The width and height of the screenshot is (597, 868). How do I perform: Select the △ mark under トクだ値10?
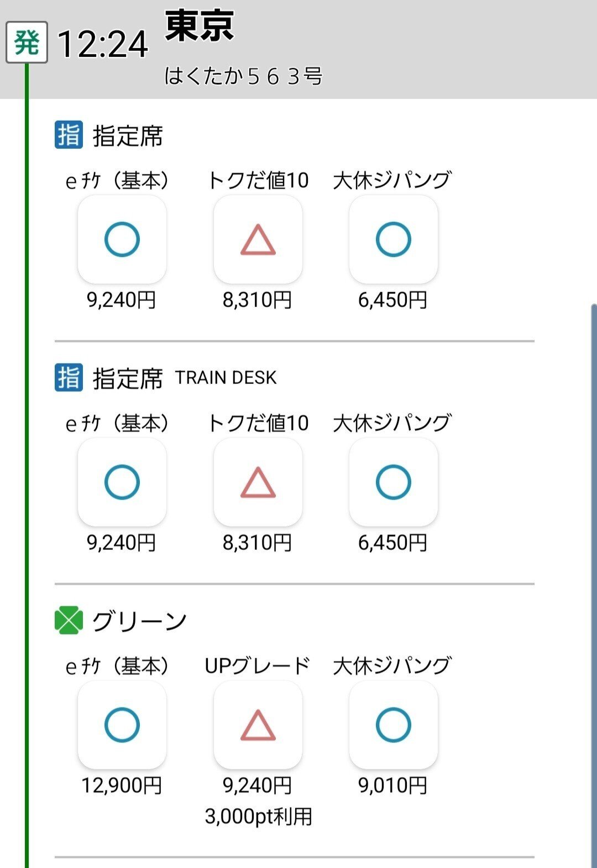[x=258, y=240]
